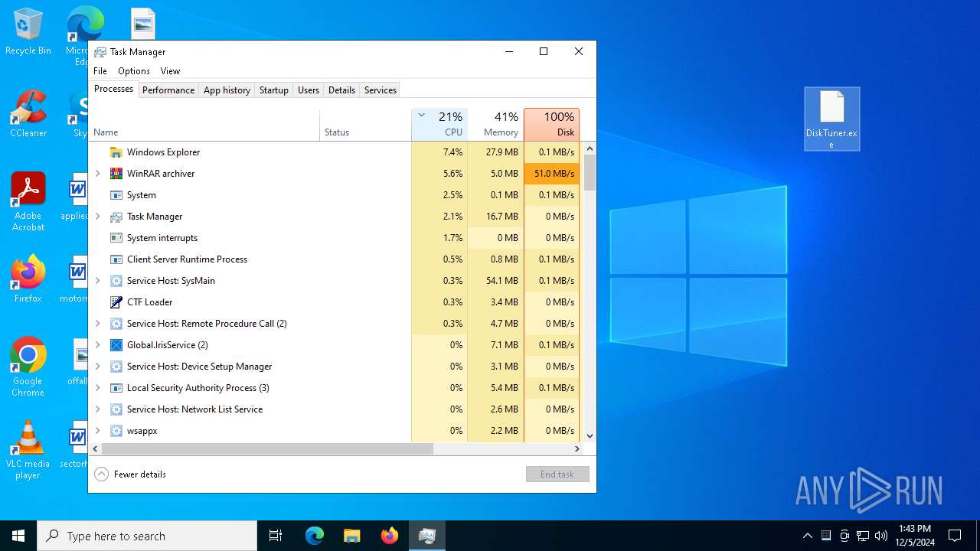Click the taskbar search box
Image resolution: width=980 pixels, height=551 pixels.
pyautogui.click(x=147, y=536)
